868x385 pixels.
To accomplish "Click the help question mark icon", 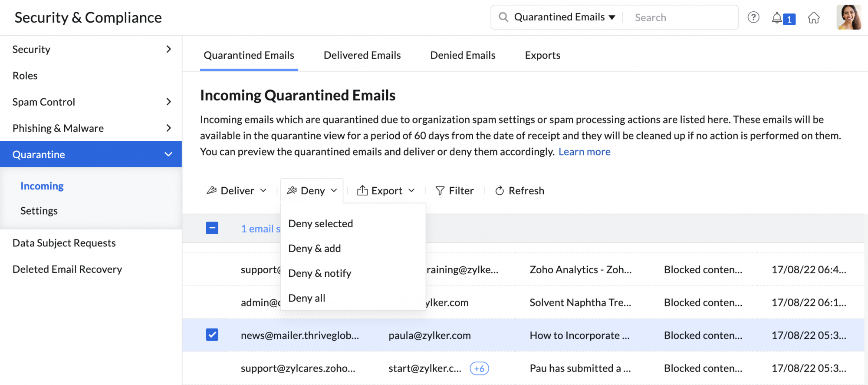I will 753,17.
